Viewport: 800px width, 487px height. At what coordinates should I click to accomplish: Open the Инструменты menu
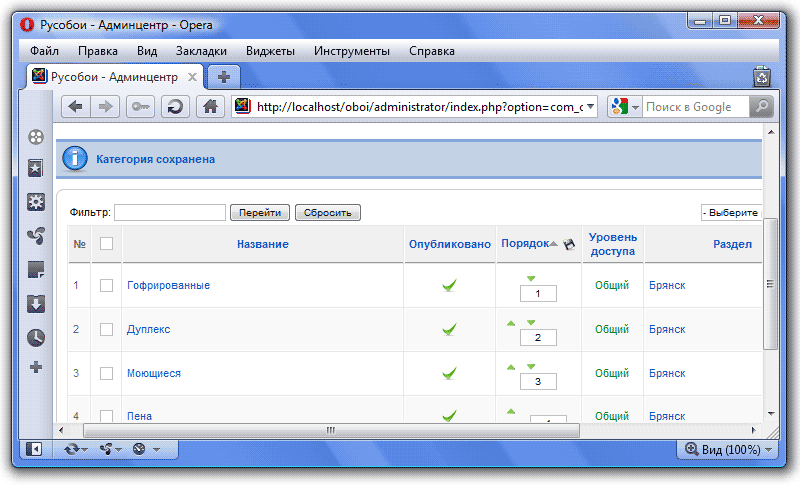[351, 51]
